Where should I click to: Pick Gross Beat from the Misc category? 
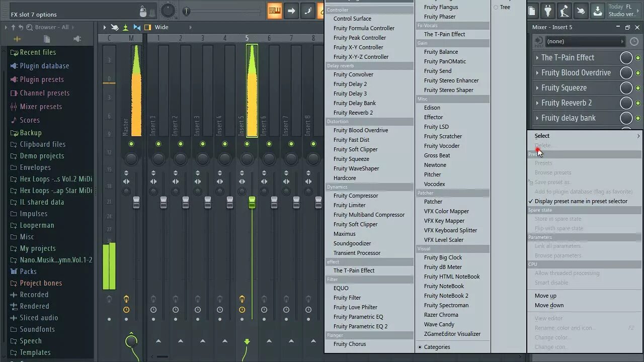[437, 155]
